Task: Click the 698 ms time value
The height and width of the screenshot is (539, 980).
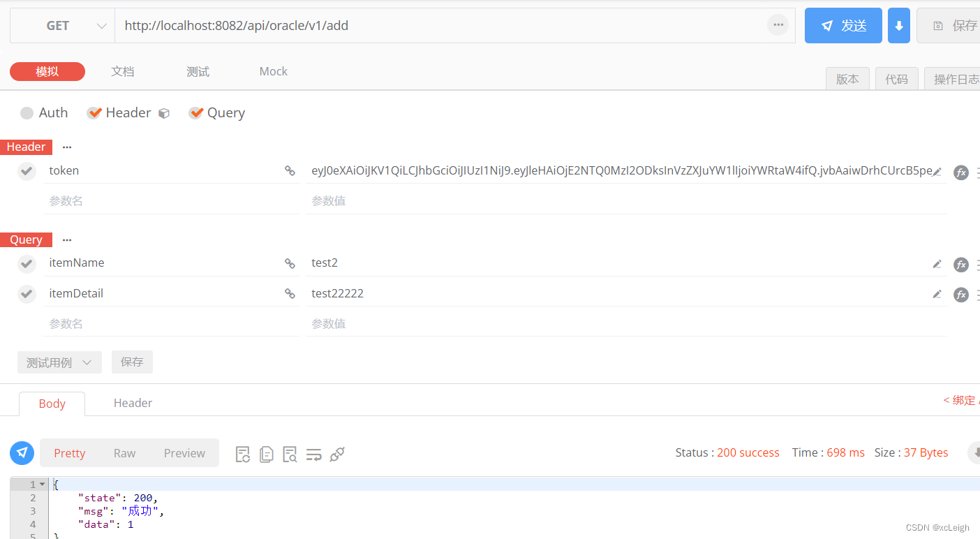Action: click(845, 452)
